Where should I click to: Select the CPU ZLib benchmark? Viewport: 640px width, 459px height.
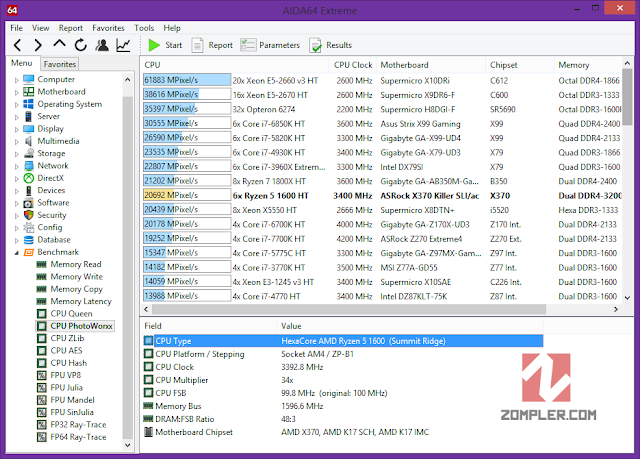[x=67, y=338]
